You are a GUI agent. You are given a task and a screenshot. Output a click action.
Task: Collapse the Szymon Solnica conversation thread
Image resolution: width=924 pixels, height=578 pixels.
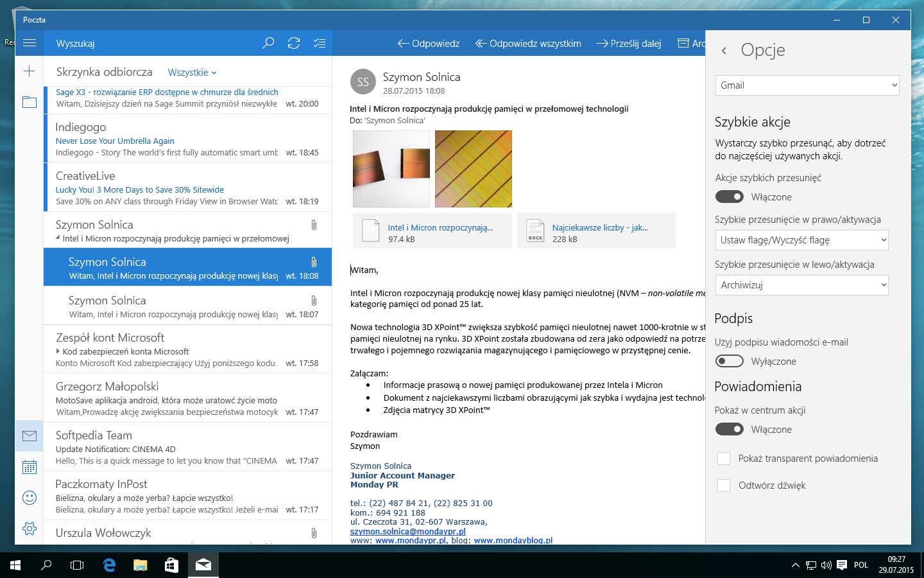point(58,238)
